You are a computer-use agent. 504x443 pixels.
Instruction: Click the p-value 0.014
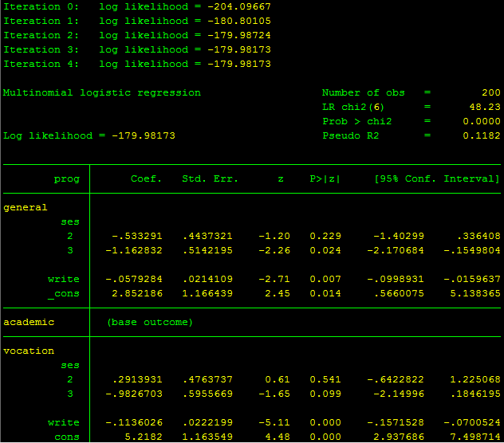[x=325, y=294]
